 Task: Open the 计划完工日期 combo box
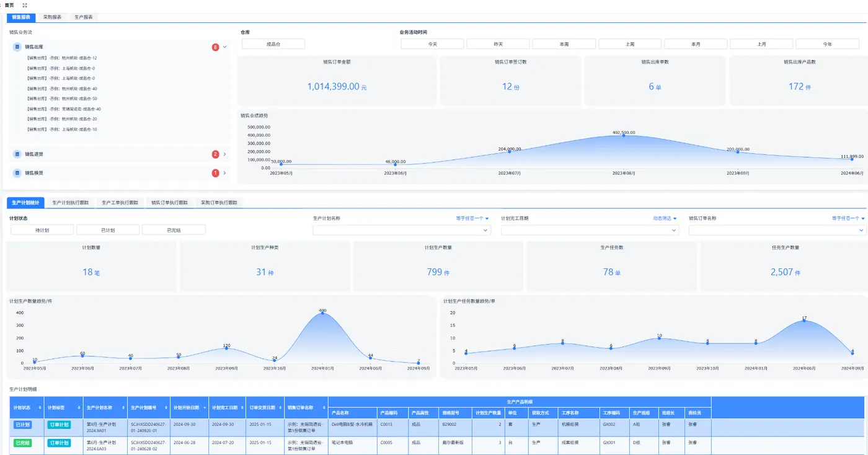click(590, 230)
